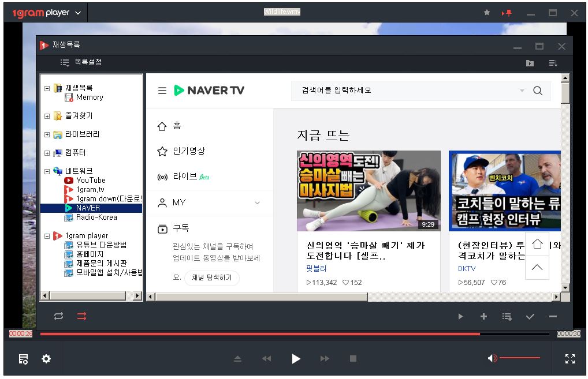This screenshot has height=379, width=588.
Task: Open the 목록설정 list settings menu
Action: coord(81,62)
